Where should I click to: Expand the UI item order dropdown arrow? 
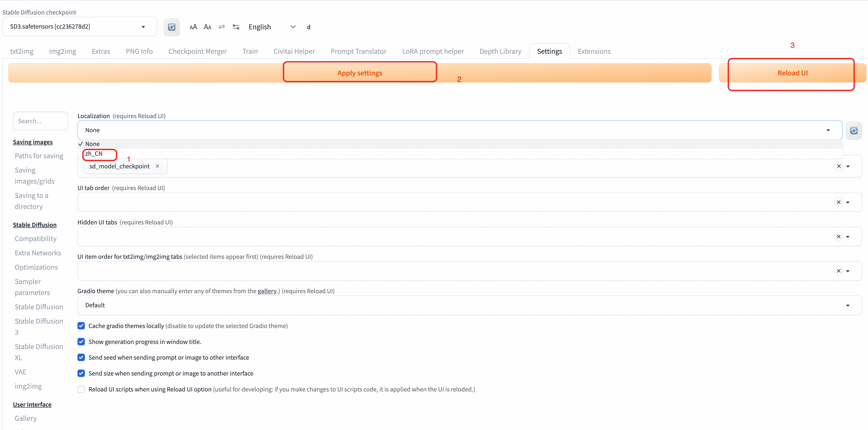(848, 271)
